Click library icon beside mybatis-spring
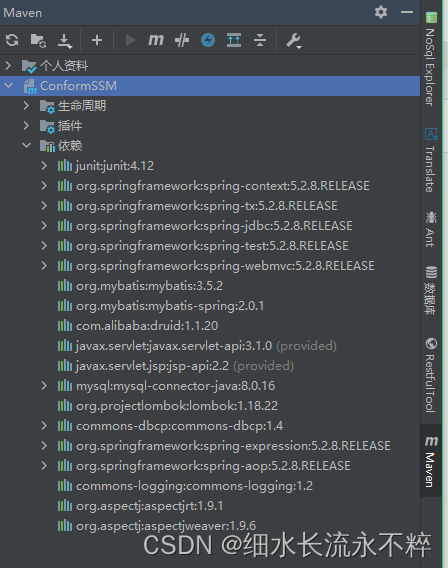 coord(65,306)
